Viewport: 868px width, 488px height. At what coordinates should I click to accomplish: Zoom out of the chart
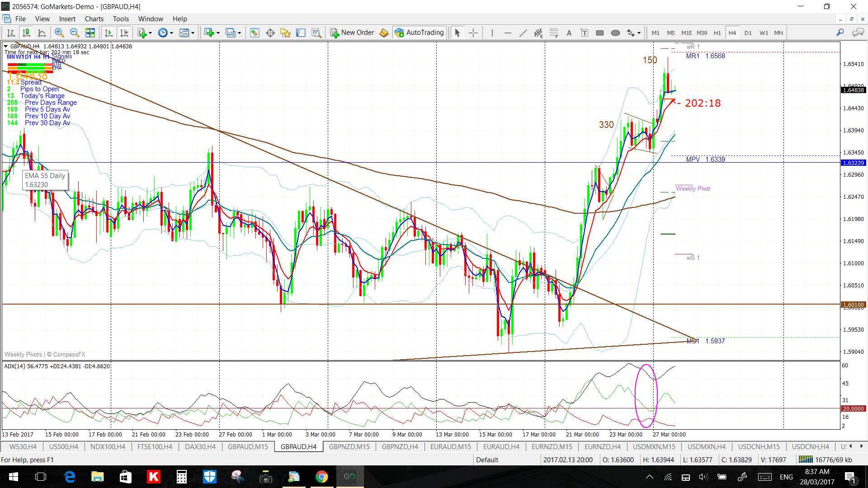point(75,33)
